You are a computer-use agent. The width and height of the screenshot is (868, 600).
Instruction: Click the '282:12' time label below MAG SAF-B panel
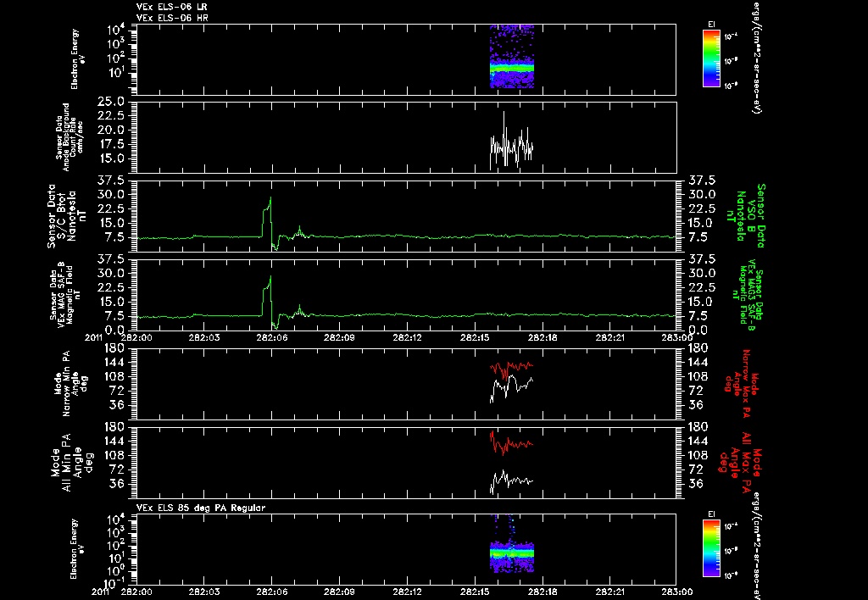(x=407, y=336)
